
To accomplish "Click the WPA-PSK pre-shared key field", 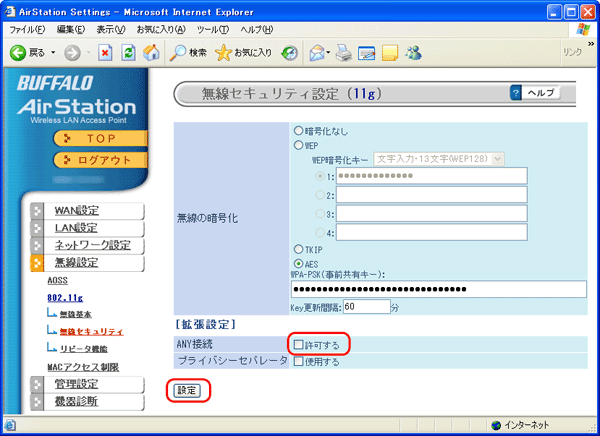I will (437, 289).
